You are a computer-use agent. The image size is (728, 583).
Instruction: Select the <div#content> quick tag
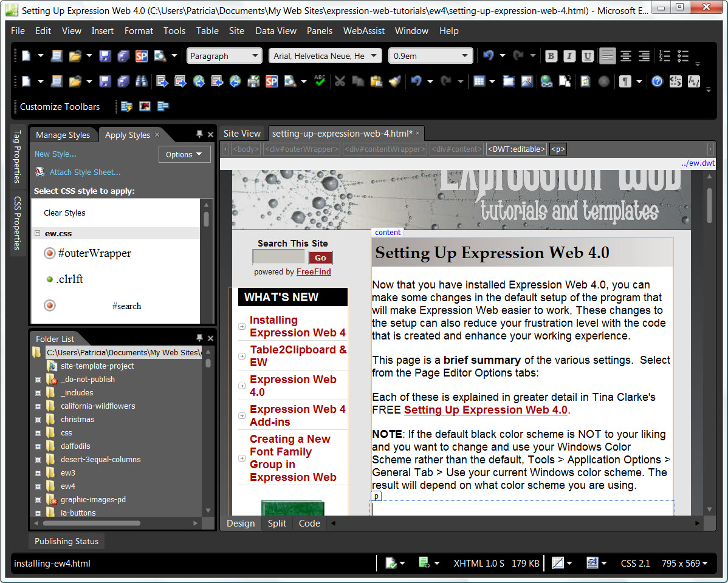(456, 149)
